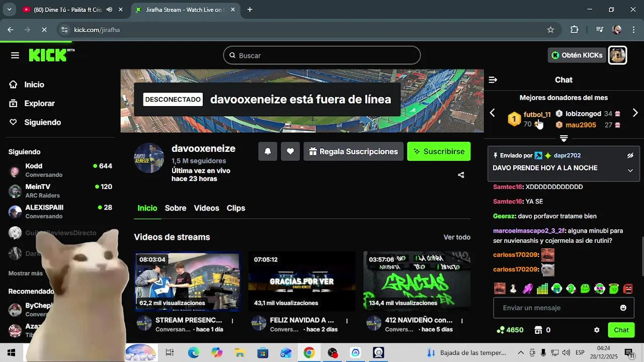The image size is (644, 362).
Task: Open the emoji picker in message box
Action: (623, 308)
